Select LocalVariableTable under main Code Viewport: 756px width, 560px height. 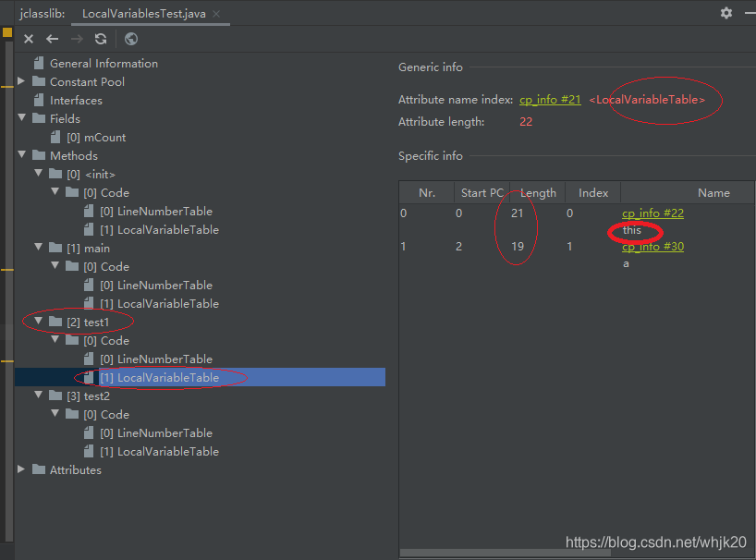point(160,304)
